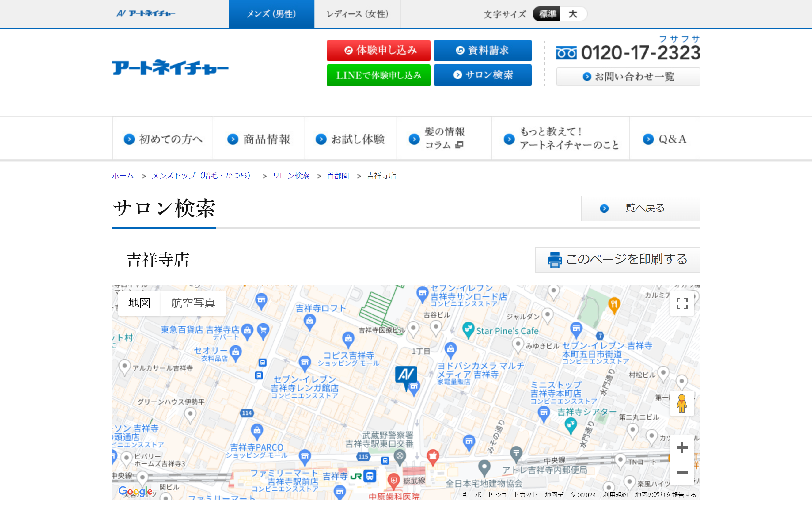Click the Art Nature logo in top bar
This screenshot has width=812, height=510.
pyautogui.click(x=146, y=13)
